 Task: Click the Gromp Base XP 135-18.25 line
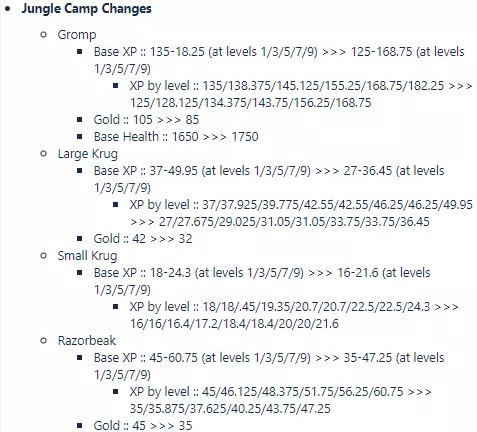[279, 60]
